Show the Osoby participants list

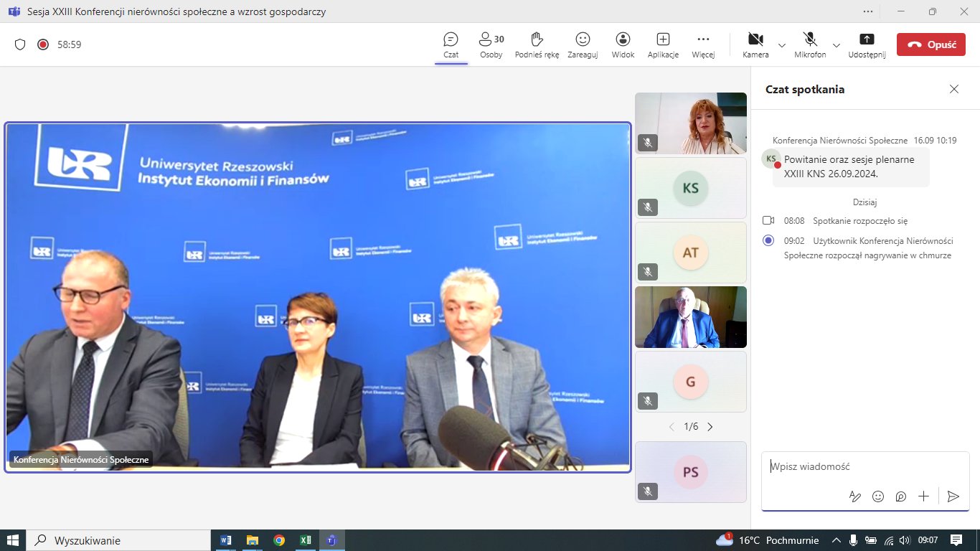point(491,44)
